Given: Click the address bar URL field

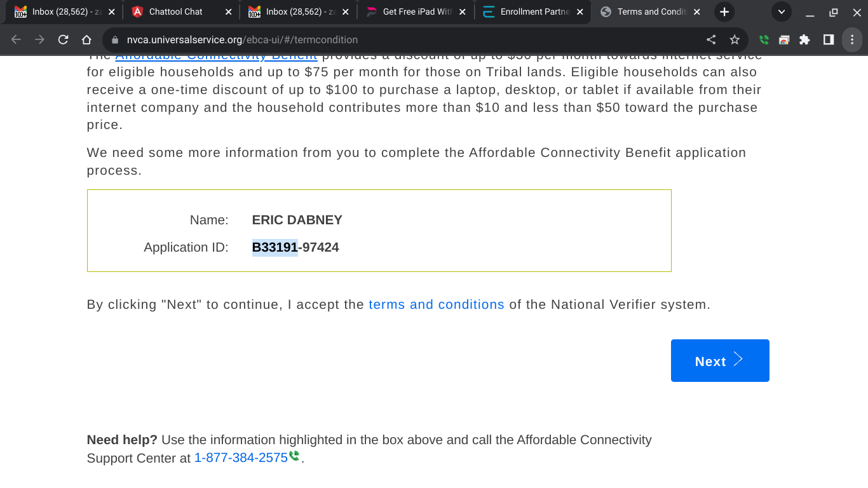Looking at the screenshot, I should 407,39.
